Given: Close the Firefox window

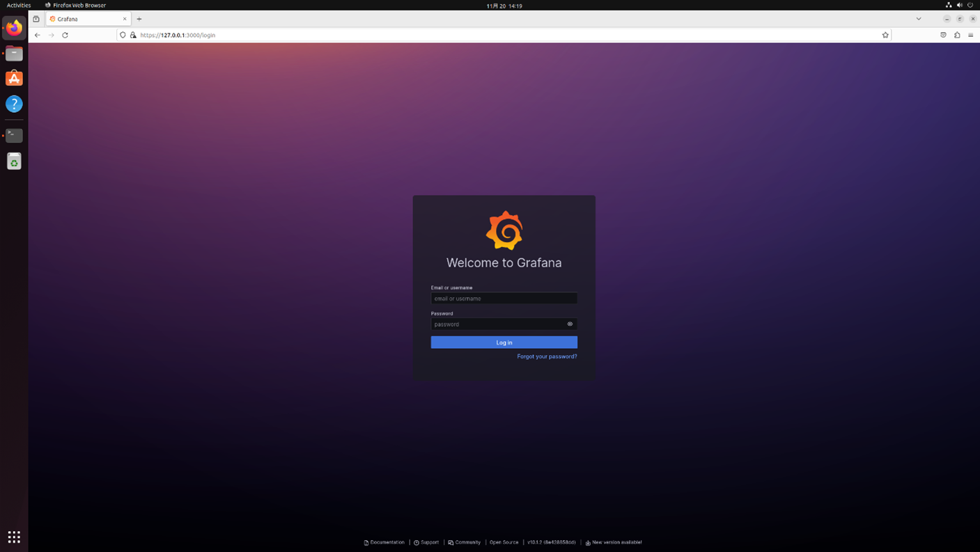Looking at the screenshot, I should (973, 19).
